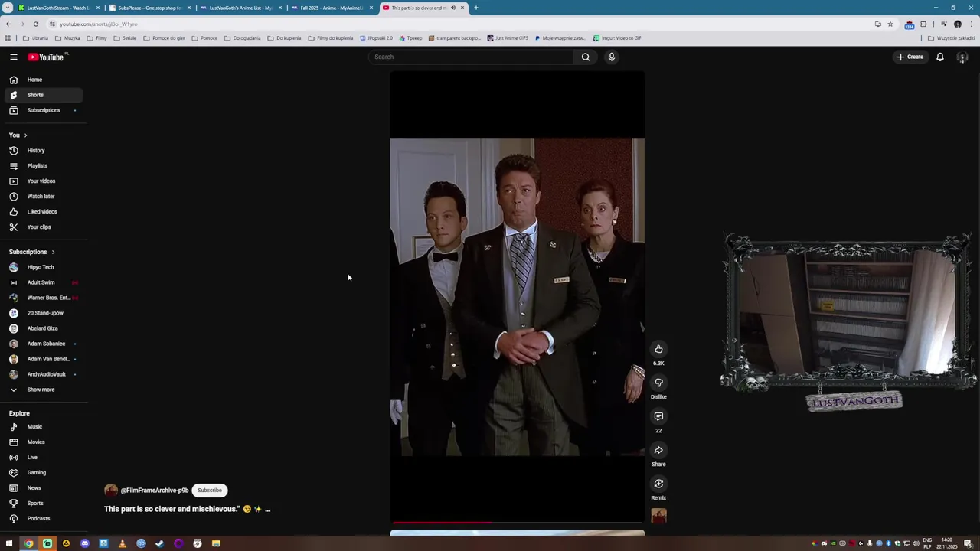Click the Short's red progress bar
Screen dimensions: 980x551
[x=441, y=523]
